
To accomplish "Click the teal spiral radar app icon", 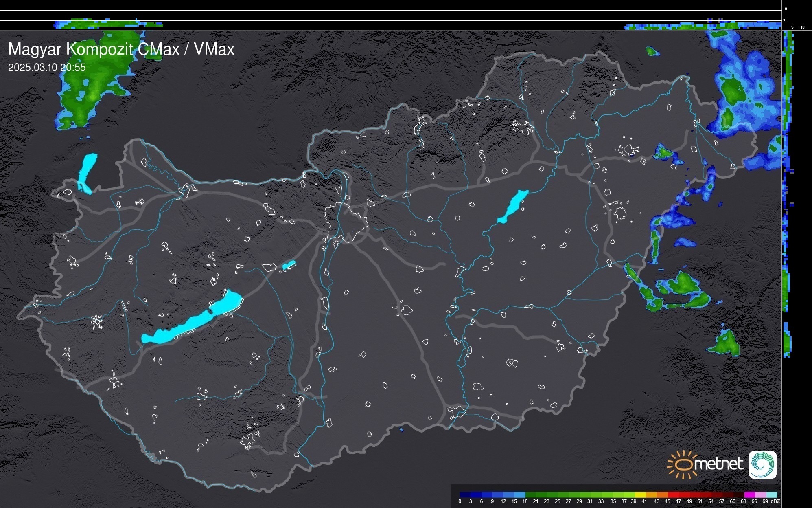I will (x=762, y=465).
